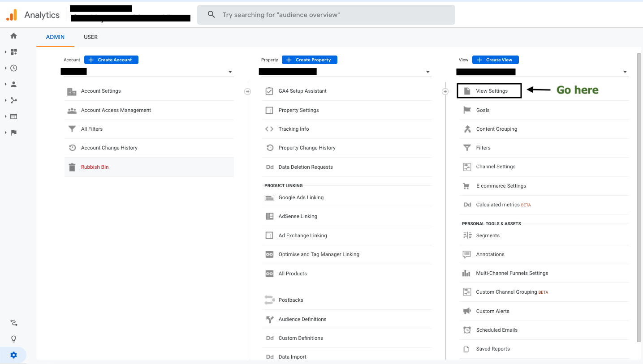Click the GA4 Setup Assistant checkbox icon
The image size is (643, 364).
point(269,91)
